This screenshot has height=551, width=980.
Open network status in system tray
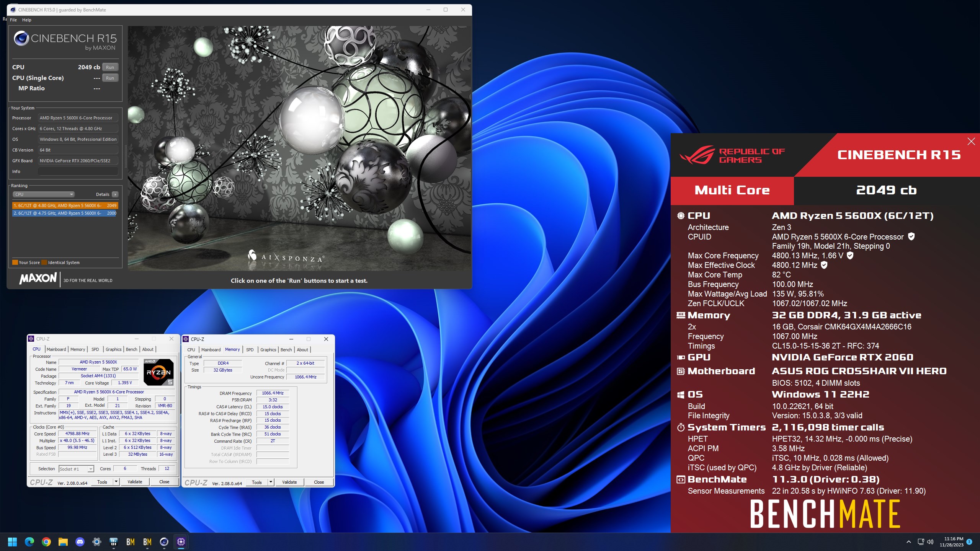pos(921,542)
